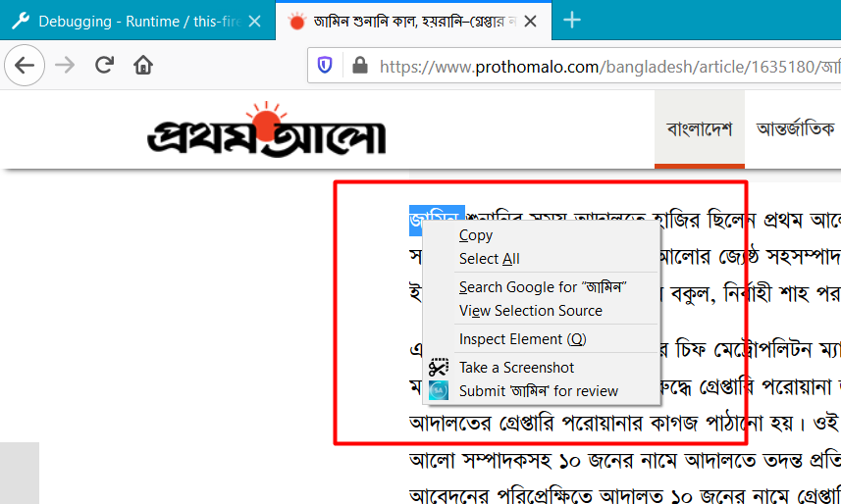Select Search Google for "জামিন"
Screen dimensions: 841x504
click(x=541, y=287)
